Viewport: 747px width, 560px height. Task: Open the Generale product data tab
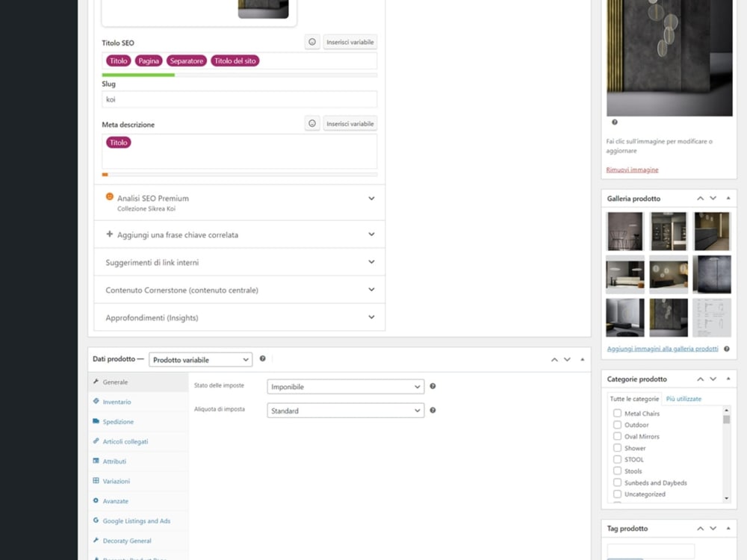pos(138,382)
